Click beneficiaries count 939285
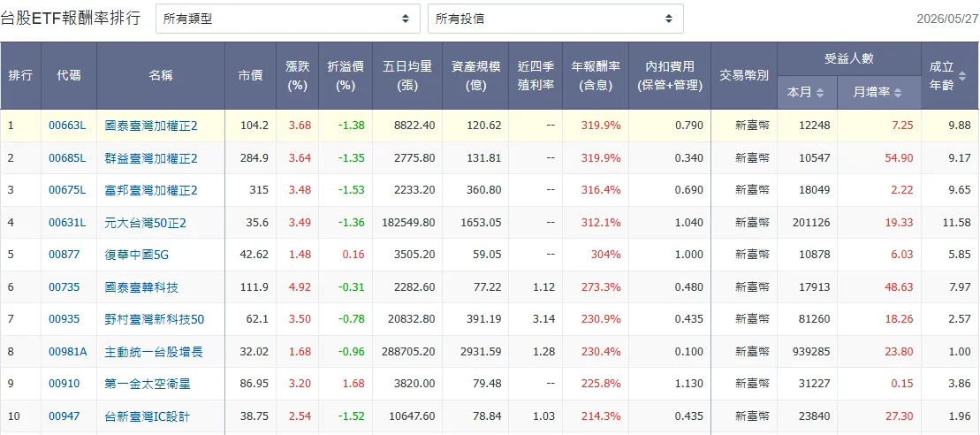The image size is (980, 435). click(812, 352)
